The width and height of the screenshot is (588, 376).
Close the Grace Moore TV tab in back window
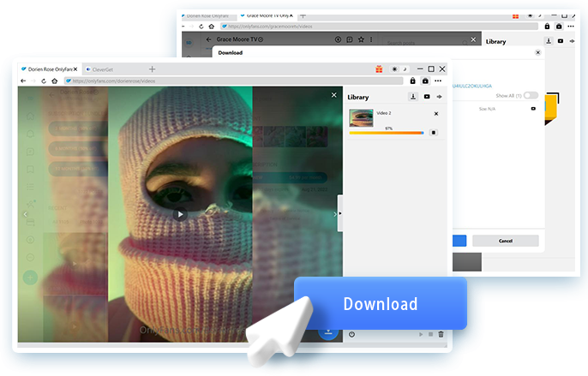click(291, 15)
